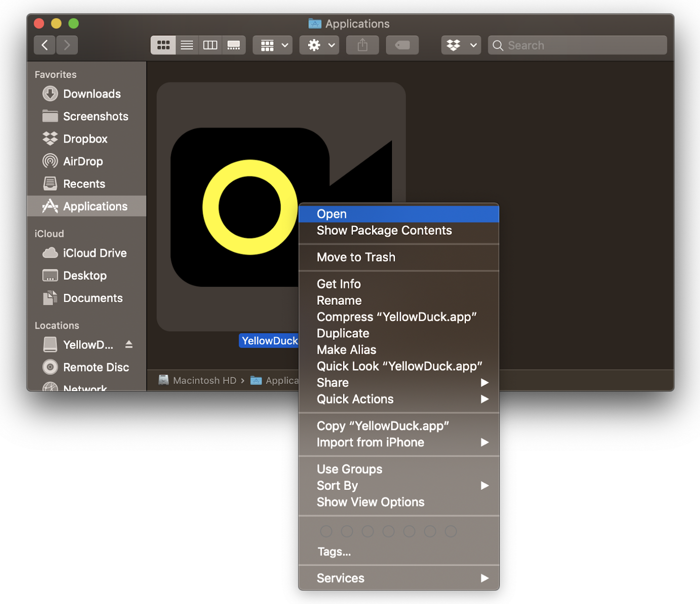700x604 pixels.
Task: Go forward with the right chevron button
Action: coord(67,45)
